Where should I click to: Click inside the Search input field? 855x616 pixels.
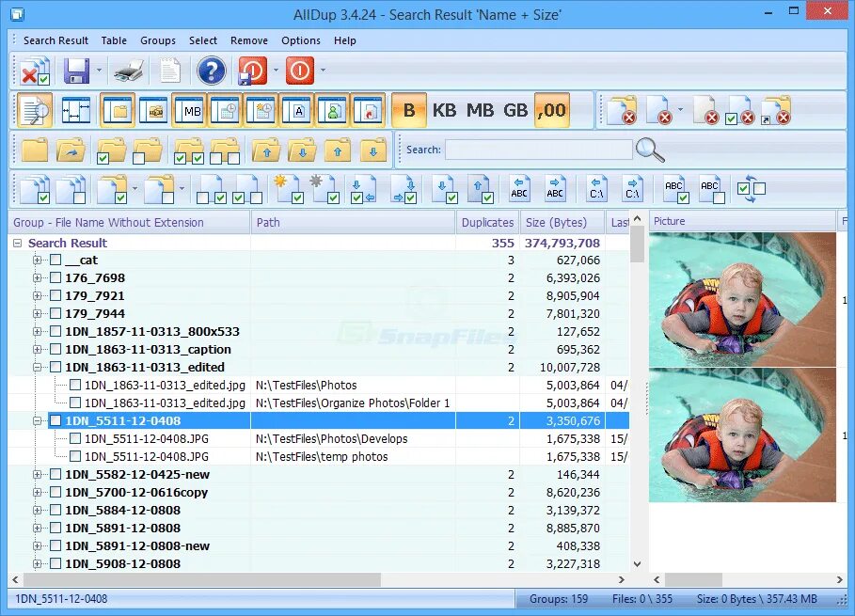point(539,150)
